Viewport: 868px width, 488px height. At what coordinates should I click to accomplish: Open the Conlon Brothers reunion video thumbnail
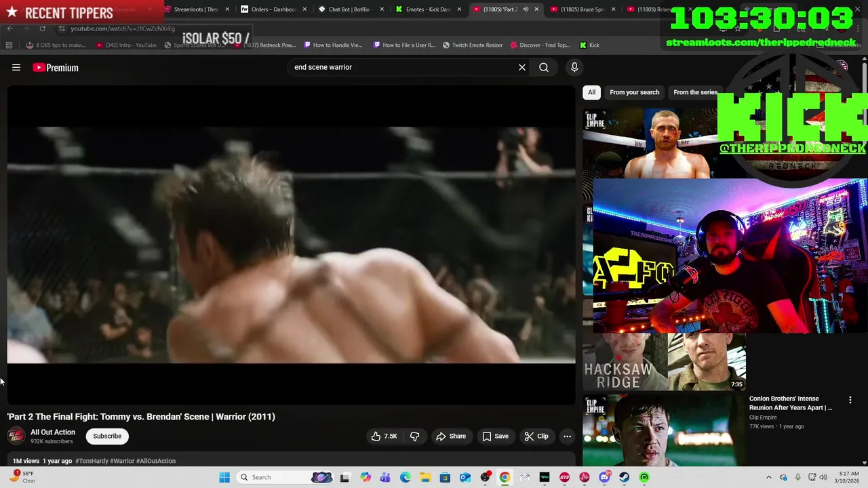click(x=664, y=430)
